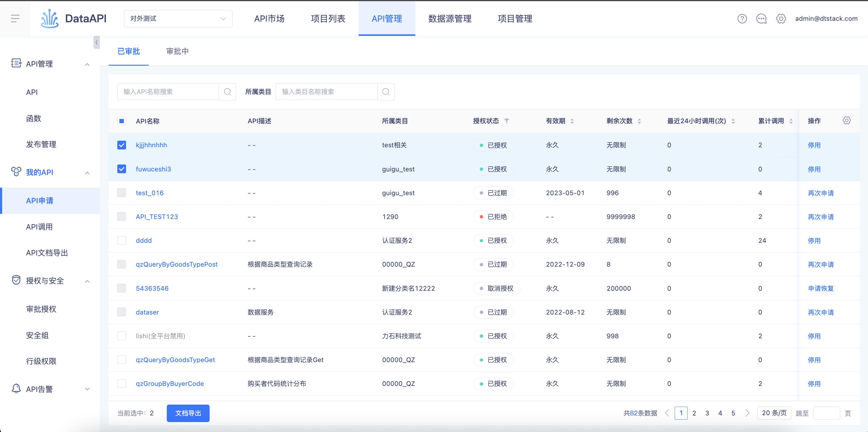
Task: Focus the 输入API名称搜索 input field
Action: (x=168, y=92)
